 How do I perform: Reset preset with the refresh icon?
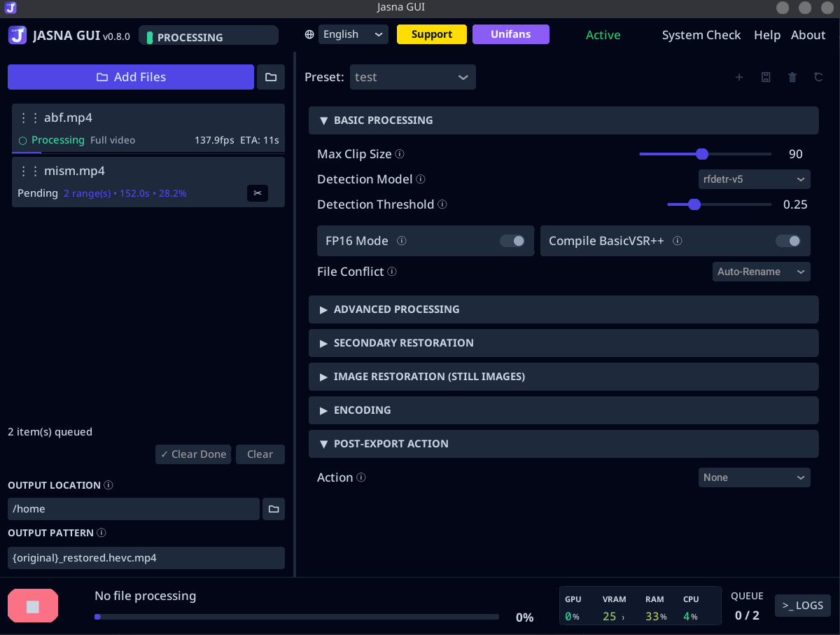pyautogui.click(x=818, y=77)
